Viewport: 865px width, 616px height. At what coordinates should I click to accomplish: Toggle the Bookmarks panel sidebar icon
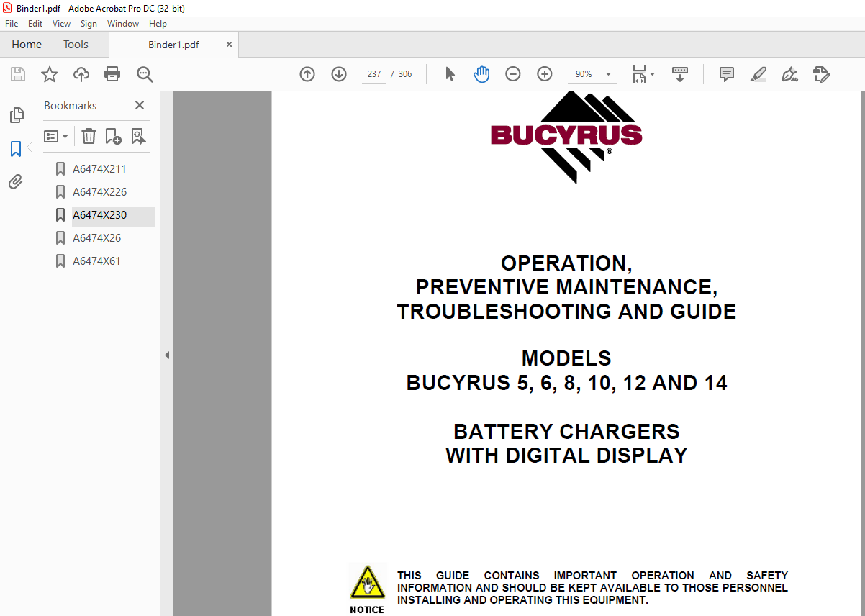tap(16, 149)
